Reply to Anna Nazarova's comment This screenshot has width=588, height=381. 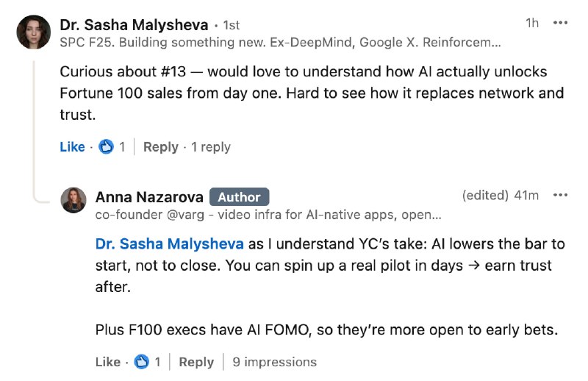196,362
